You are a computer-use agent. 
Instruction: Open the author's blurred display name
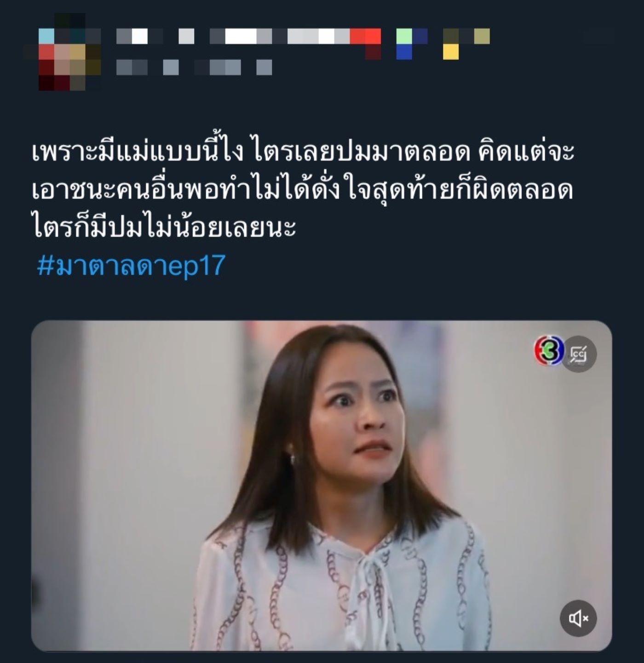click(248, 36)
